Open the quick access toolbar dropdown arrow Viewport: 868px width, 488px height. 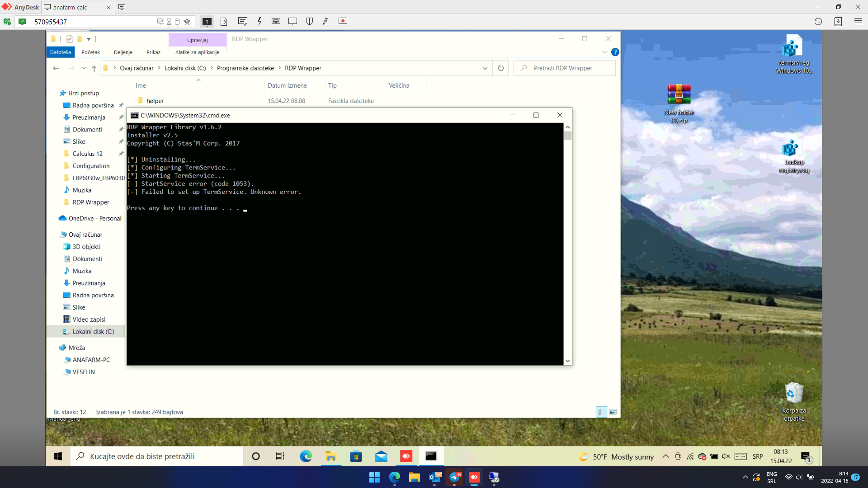tap(89, 39)
